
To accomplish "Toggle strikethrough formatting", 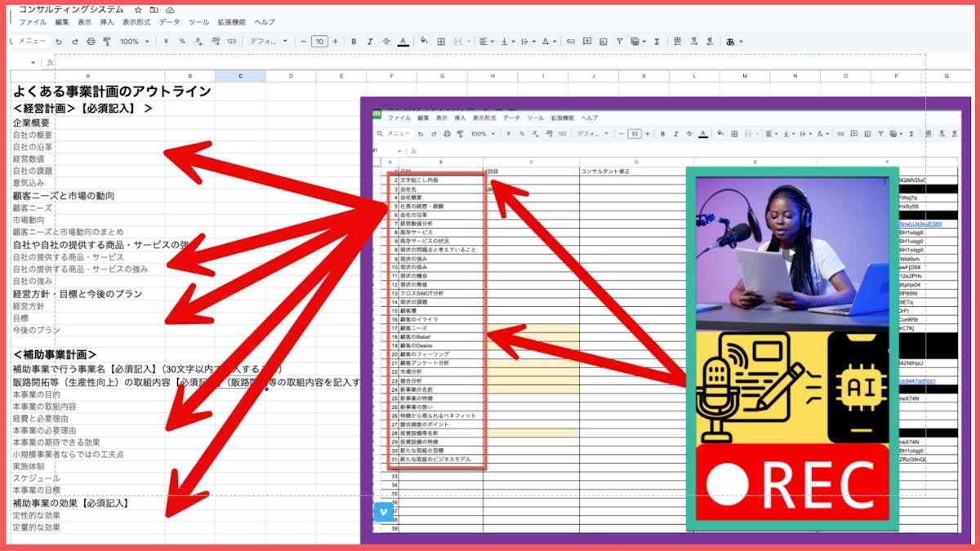I will tap(386, 41).
